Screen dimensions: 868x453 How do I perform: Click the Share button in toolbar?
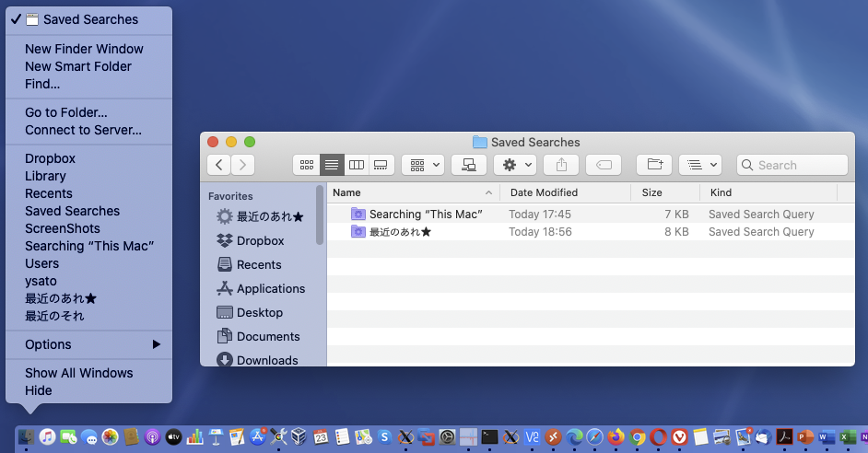click(x=561, y=165)
